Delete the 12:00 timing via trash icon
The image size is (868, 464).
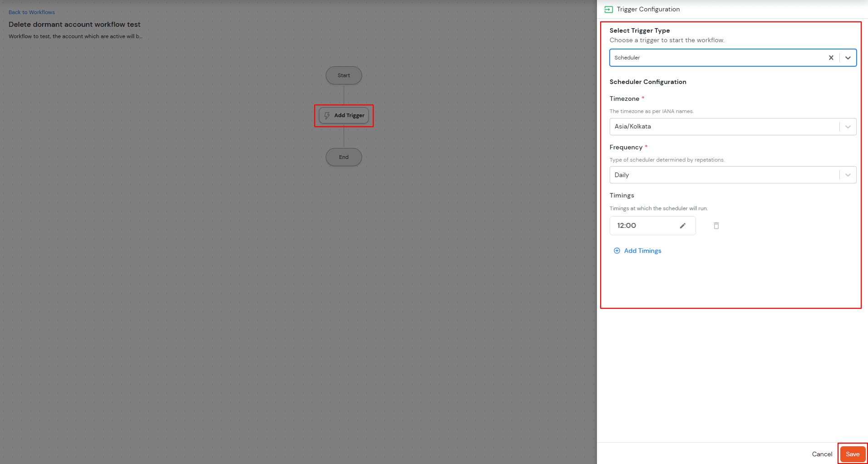pyautogui.click(x=716, y=225)
